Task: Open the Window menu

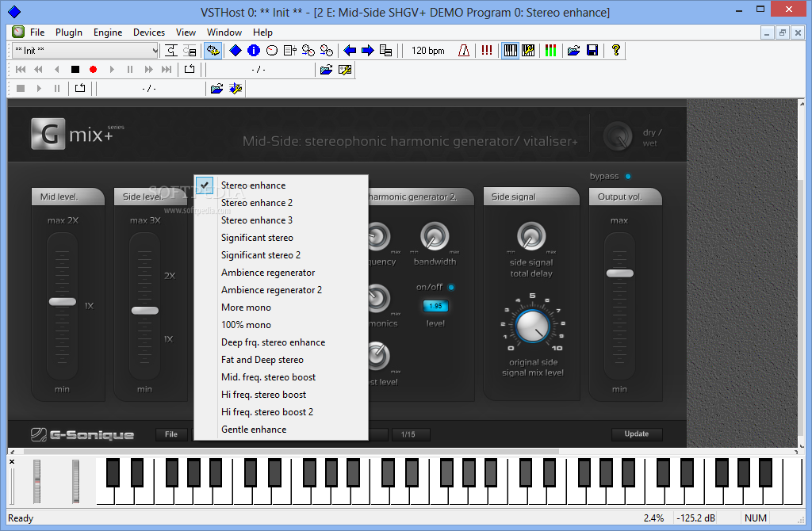Action: (224, 32)
